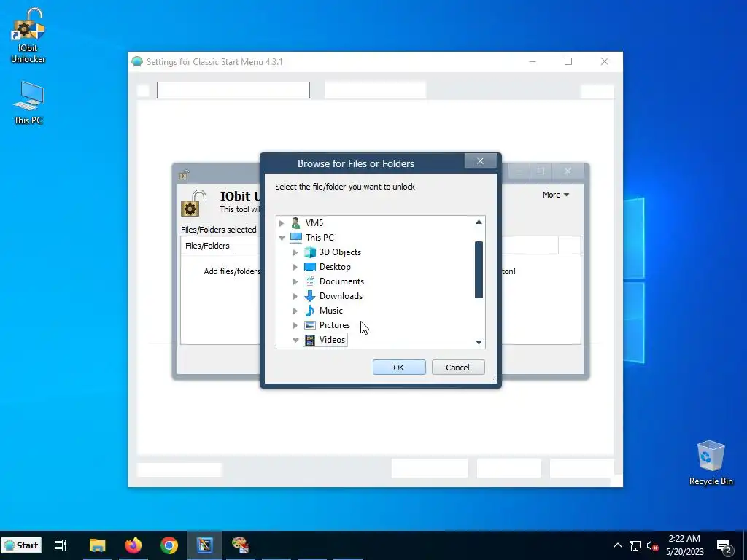Click the folder tree scroll down arrow
747x560 pixels.
coord(479,343)
